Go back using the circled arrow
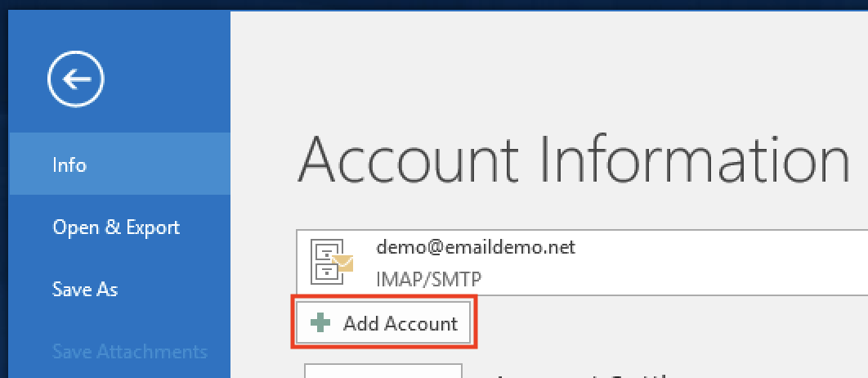The height and width of the screenshot is (378, 868). [76, 79]
